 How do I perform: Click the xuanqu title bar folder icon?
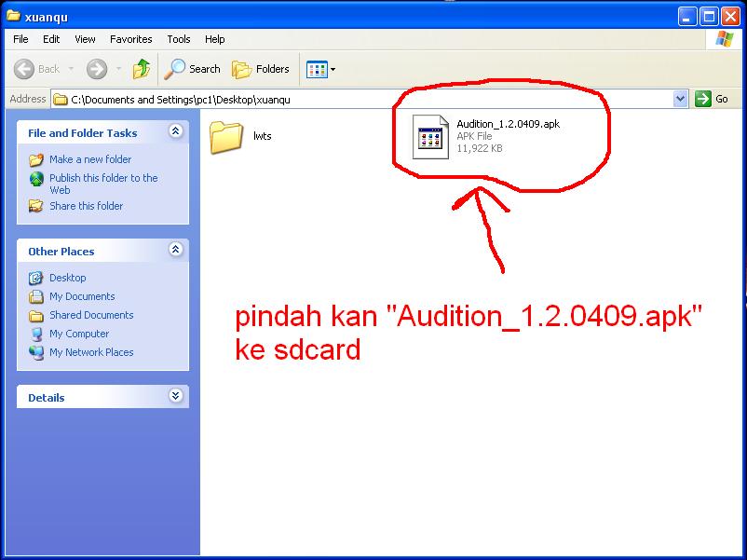[13, 16]
